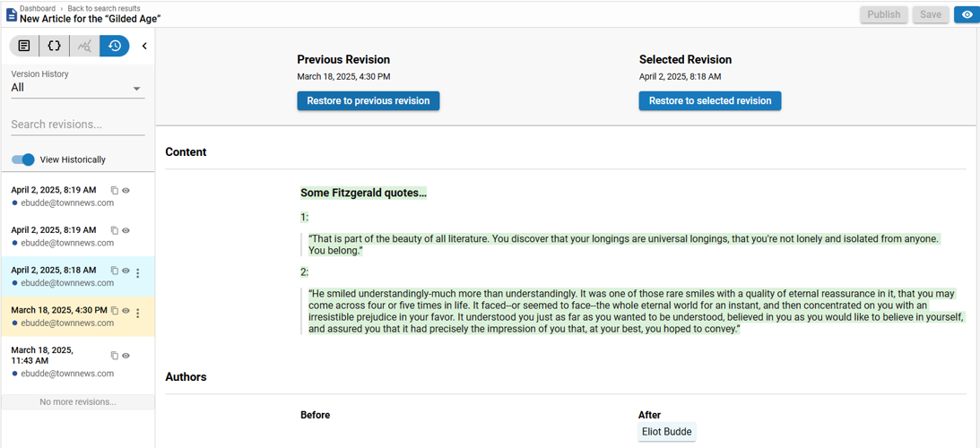Copy the first April 2, 8:19 AM revision
The width and height of the screenshot is (980, 448).
click(x=114, y=191)
